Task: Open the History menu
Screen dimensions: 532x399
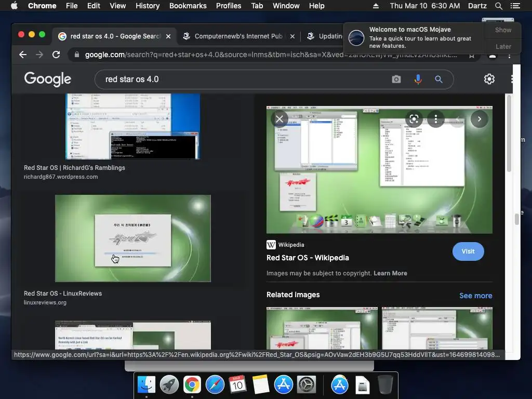Action: (x=148, y=6)
